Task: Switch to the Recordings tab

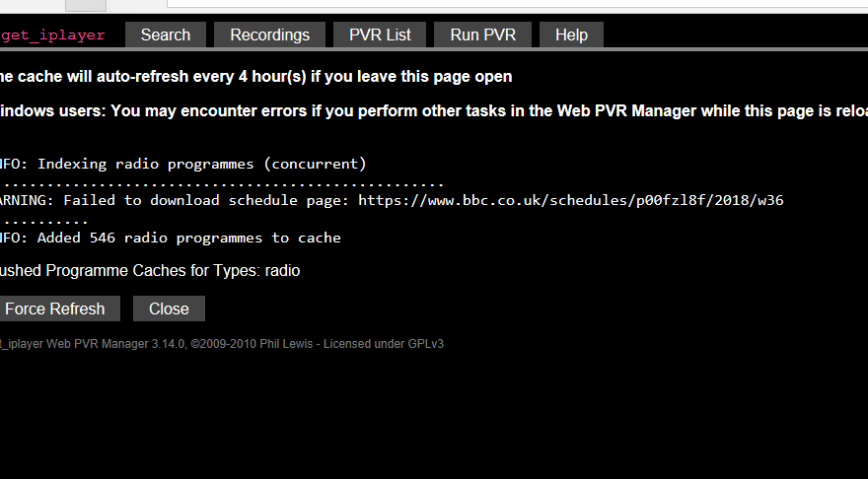Action: (269, 35)
